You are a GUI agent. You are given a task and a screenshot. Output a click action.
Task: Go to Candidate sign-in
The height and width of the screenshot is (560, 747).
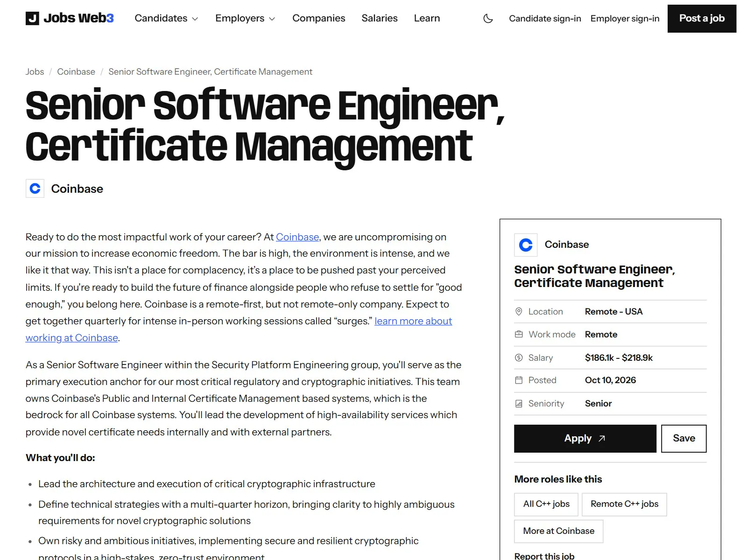pyautogui.click(x=545, y=18)
